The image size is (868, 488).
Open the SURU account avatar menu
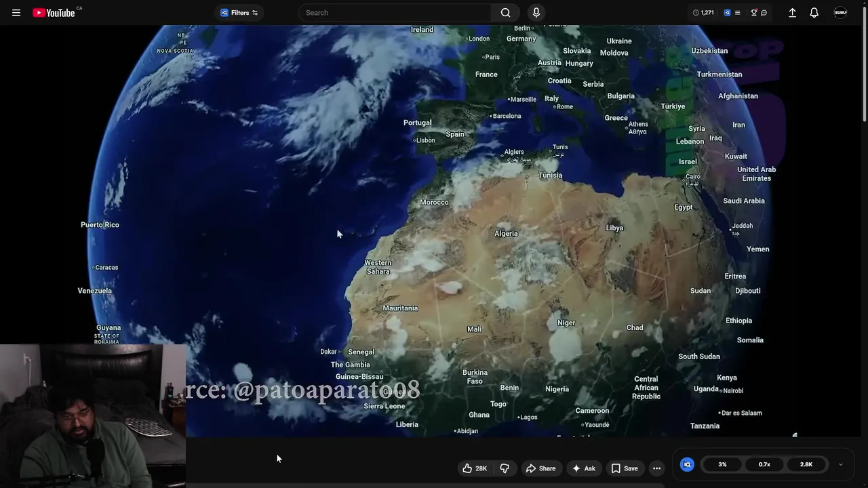840,13
